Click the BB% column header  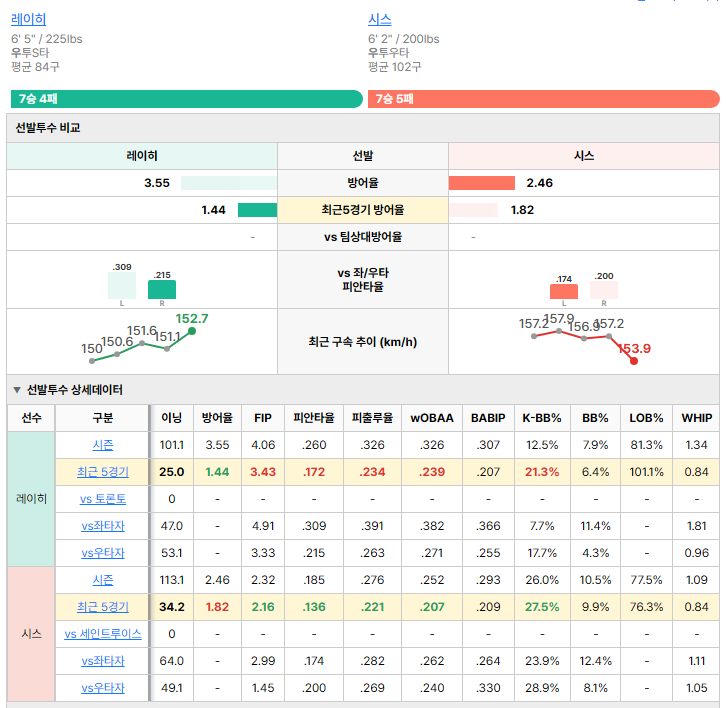click(x=595, y=418)
